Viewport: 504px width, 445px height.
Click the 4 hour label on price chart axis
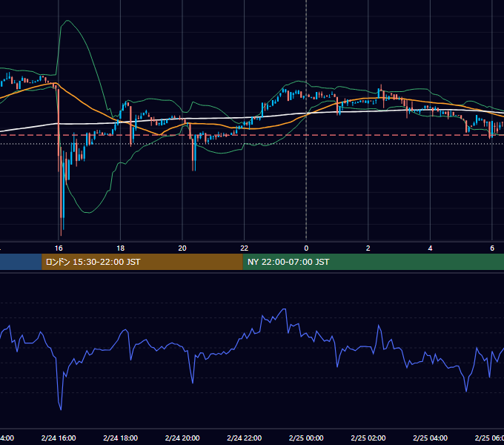point(430,248)
